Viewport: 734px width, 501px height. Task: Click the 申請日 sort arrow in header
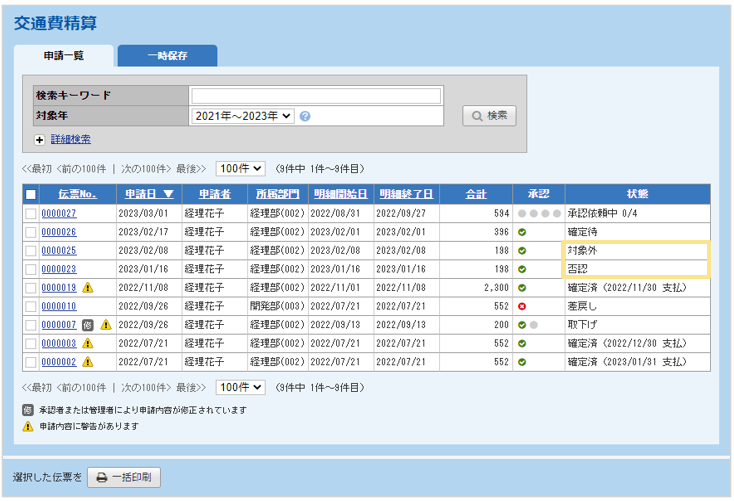click(x=168, y=194)
